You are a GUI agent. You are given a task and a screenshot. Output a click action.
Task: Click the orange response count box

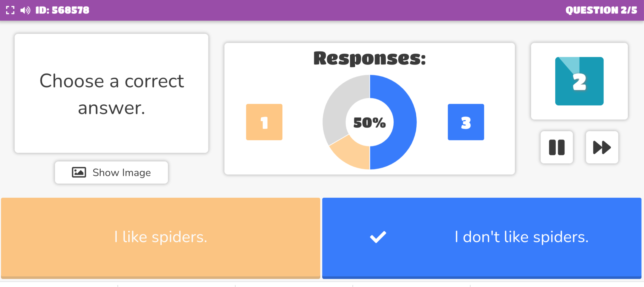tap(264, 122)
